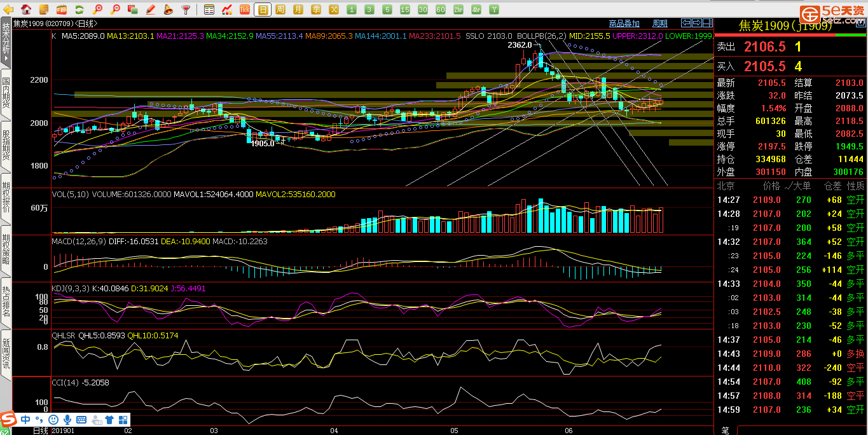The height and width of the screenshot is (435, 868).
Task: Zoom out with the minus magnifier
Action: (x=115, y=10)
